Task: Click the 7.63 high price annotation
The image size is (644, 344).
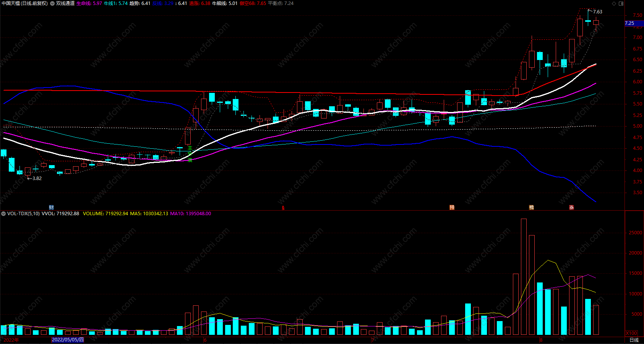Action: 598,12
